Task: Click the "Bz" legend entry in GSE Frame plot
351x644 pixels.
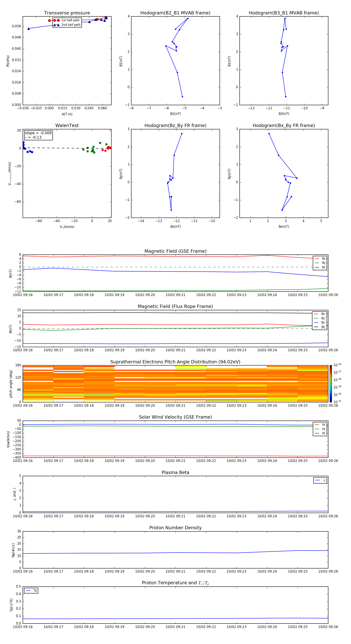Action: [x=320, y=267]
